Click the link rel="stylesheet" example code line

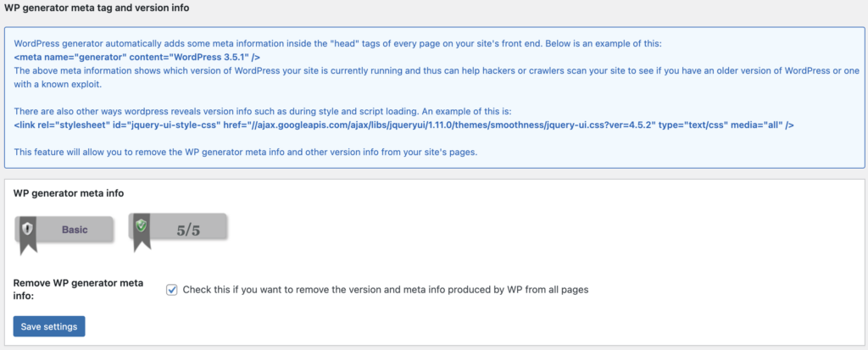404,125
